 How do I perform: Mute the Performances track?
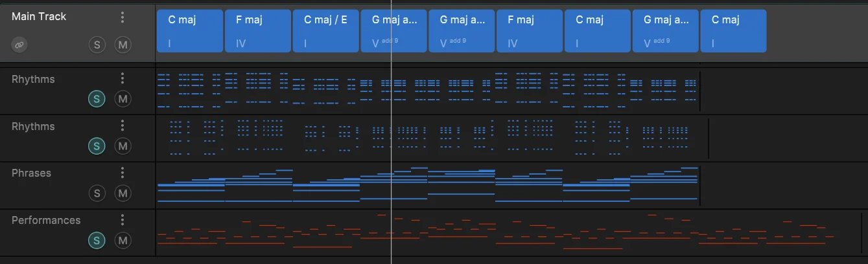point(123,241)
